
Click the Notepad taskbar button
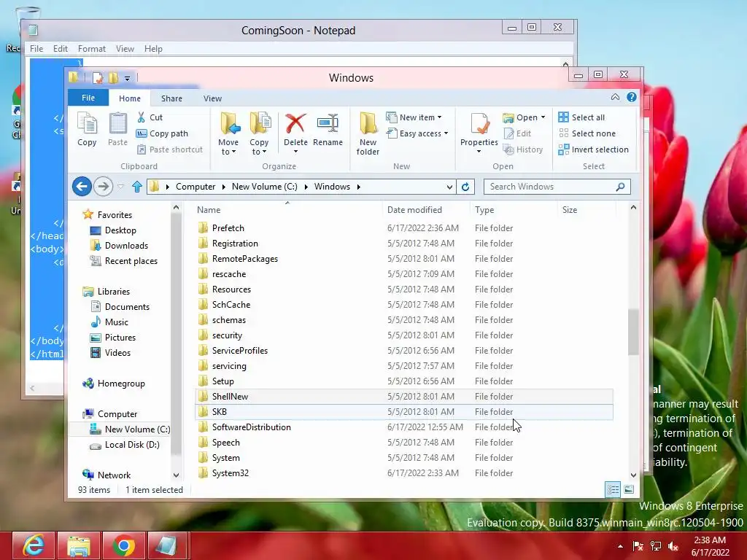pyautogui.click(x=169, y=545)
